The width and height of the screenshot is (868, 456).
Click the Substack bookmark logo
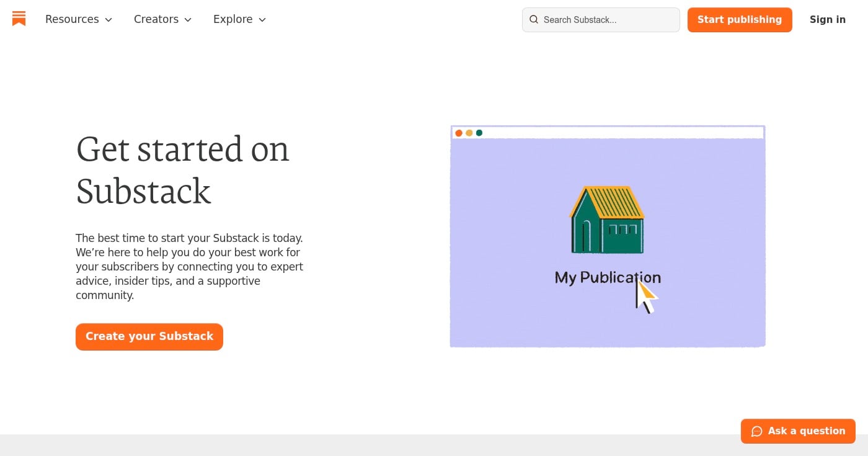(x=19, y=19)
